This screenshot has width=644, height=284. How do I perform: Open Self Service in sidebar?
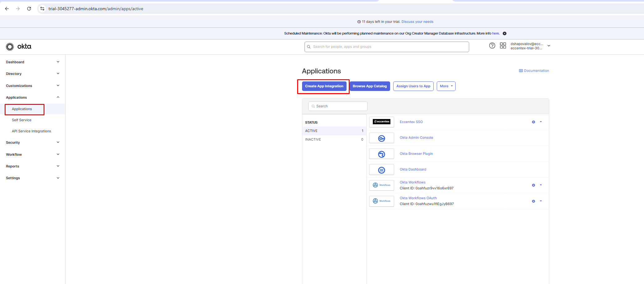point(22,120)
